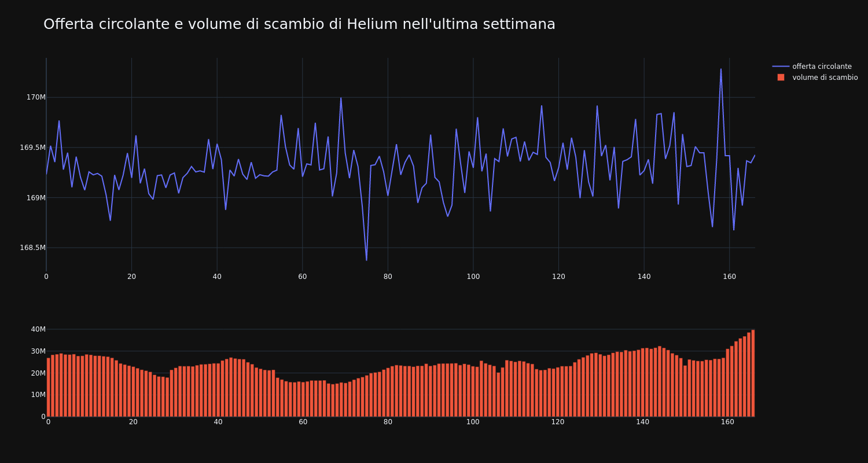Screen dimensions: 868x463
Task: Click the chart title about Helium
Action: (x=299, y=24)
